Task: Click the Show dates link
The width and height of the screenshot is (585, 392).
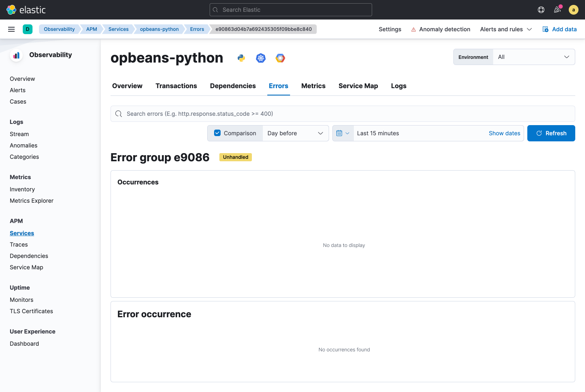Action: (505, 133)
